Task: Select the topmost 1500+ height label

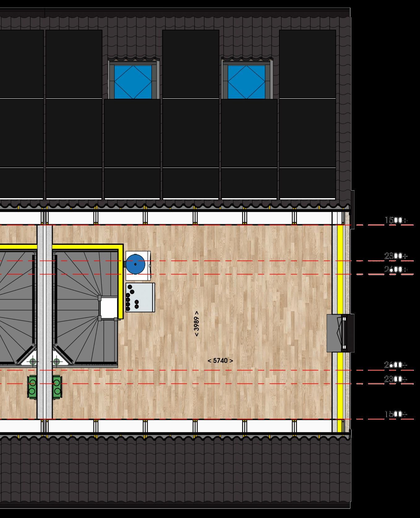Action: [396, 220]
